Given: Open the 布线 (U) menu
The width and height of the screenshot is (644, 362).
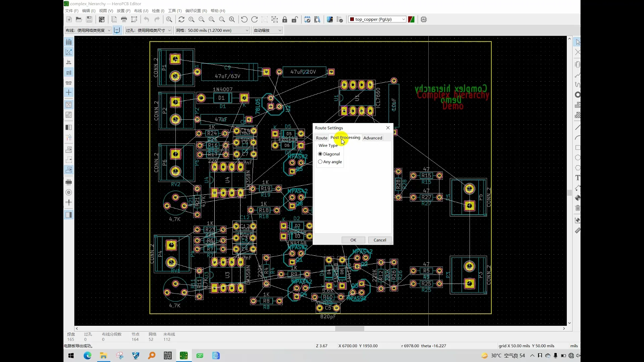Looking at the screenshot, I should point(141,11).
